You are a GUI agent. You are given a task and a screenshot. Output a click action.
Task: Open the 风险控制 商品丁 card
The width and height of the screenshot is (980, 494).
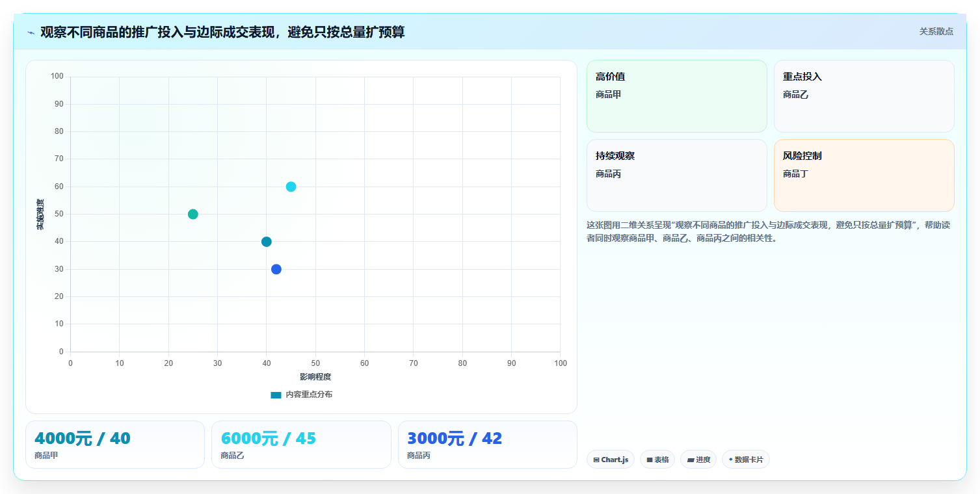point(864,175)
